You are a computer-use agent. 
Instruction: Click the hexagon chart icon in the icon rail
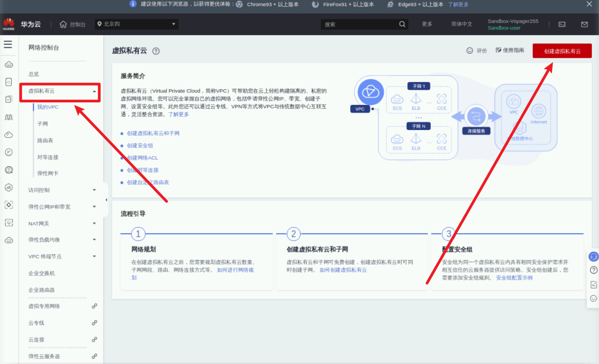(8, 187)
